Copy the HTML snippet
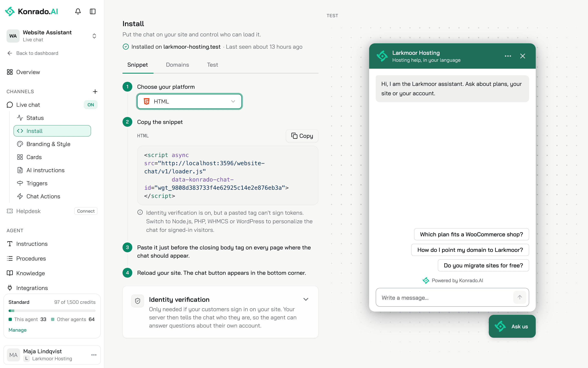This screenshot has width=588, height=368. pyautogui.click(x=302, y=136)
